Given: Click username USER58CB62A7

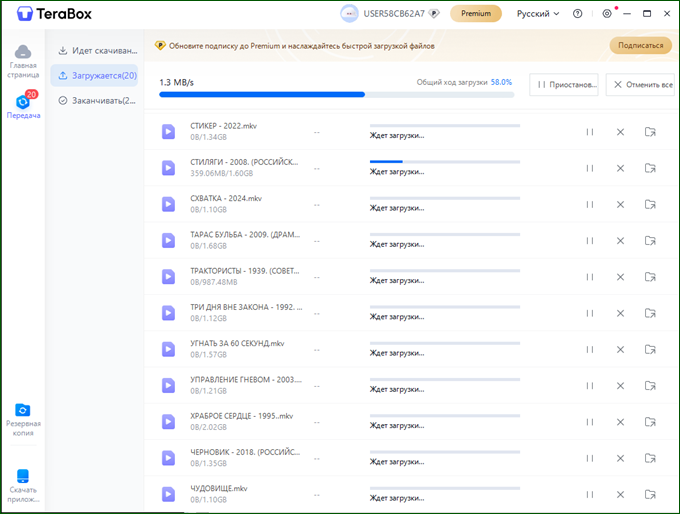Looking at the screenshot, I should coord(394,14).
